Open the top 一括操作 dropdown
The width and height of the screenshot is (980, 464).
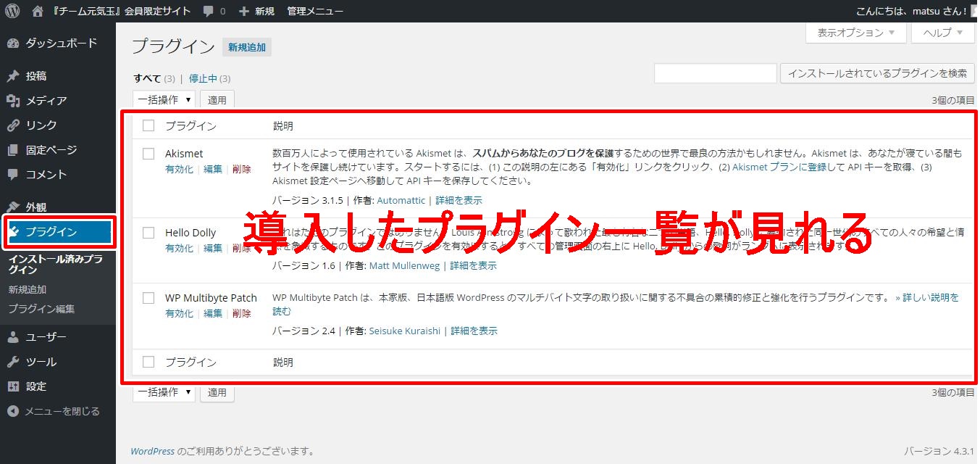point(164,100)
